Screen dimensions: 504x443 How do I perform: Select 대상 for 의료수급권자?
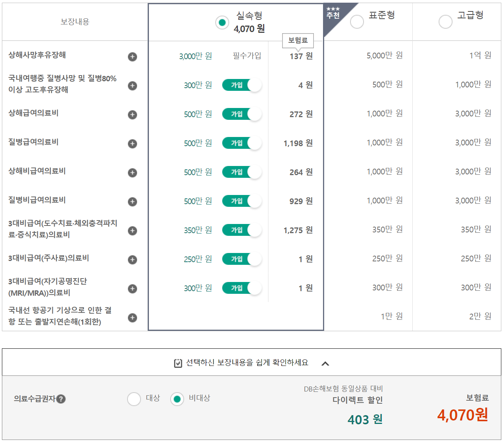click(x=134, y=399)
